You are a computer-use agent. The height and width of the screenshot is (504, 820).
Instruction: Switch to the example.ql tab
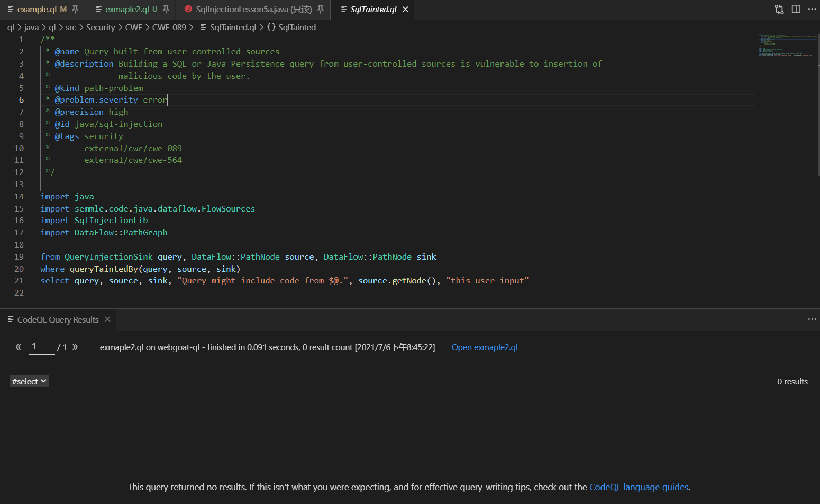pyautogui.click(x=37, y=10)
